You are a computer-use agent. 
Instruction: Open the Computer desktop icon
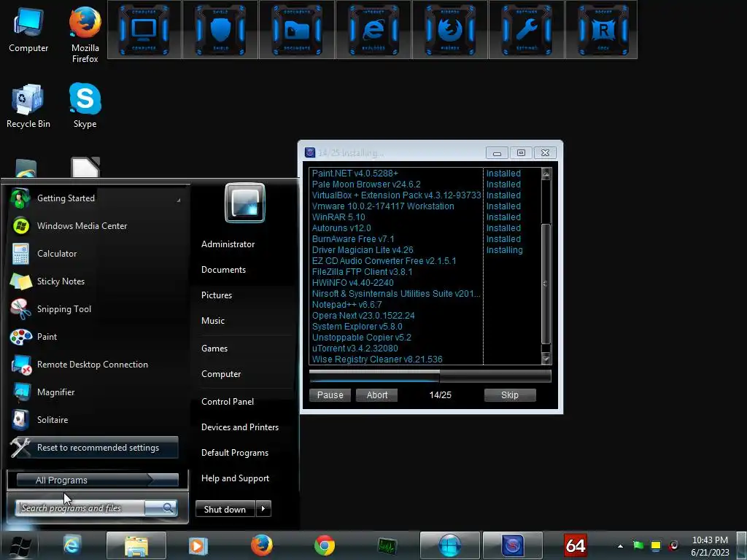tap(28, 29)
